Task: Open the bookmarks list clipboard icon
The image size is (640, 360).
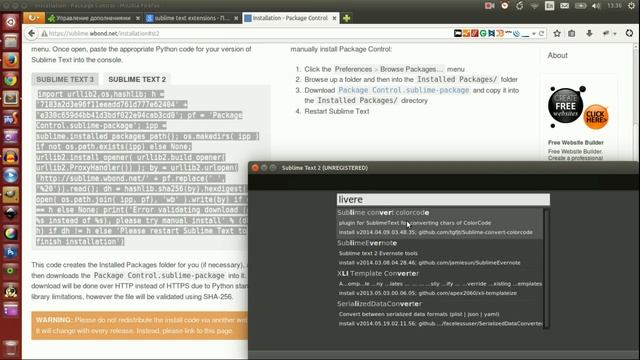Action: tap(571, 33)
